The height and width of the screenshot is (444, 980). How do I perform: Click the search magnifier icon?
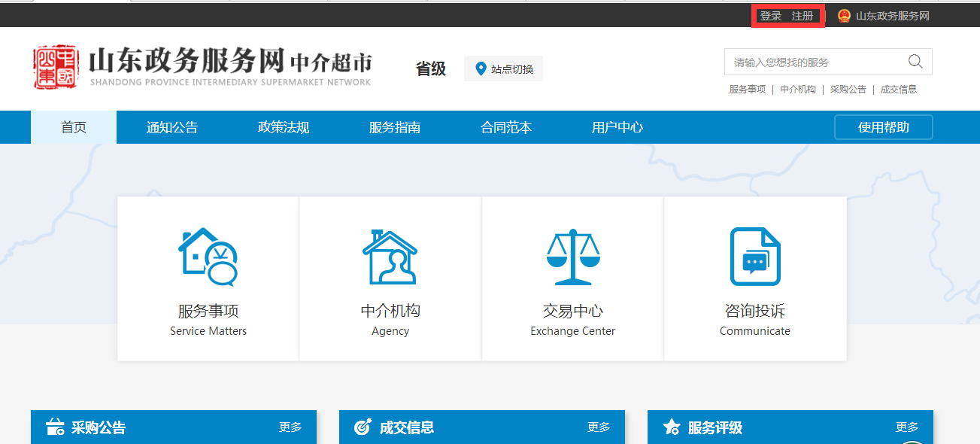(915, 62)
